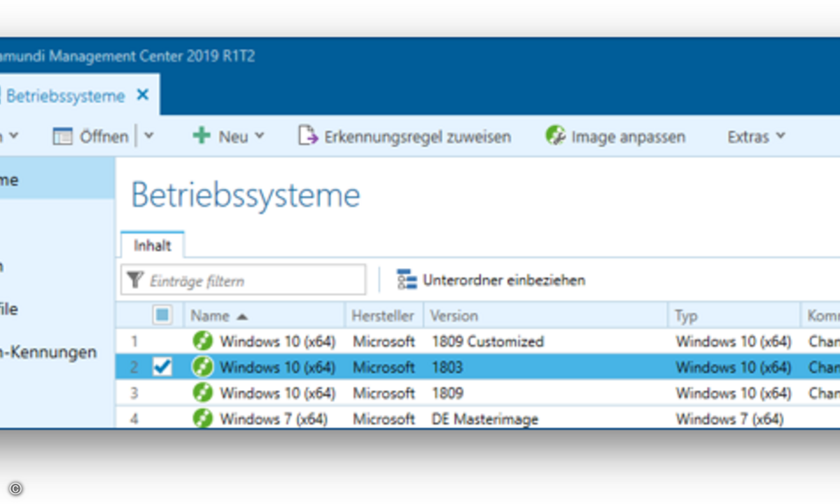Click the 1809 version in row 3

(x=447, y=393)
